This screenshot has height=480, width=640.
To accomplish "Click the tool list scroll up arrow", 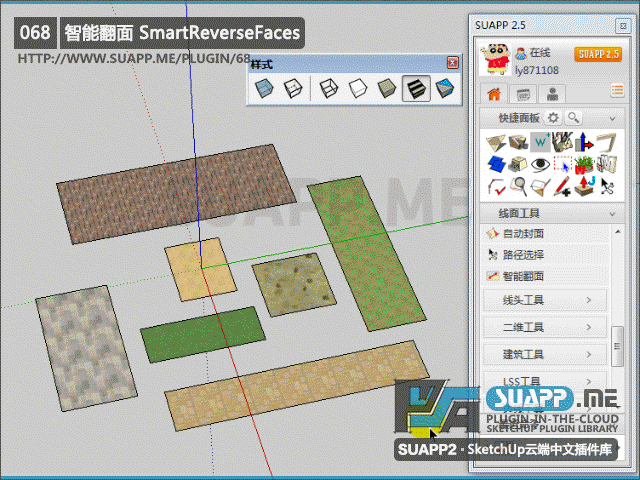I will click(618, 231).
